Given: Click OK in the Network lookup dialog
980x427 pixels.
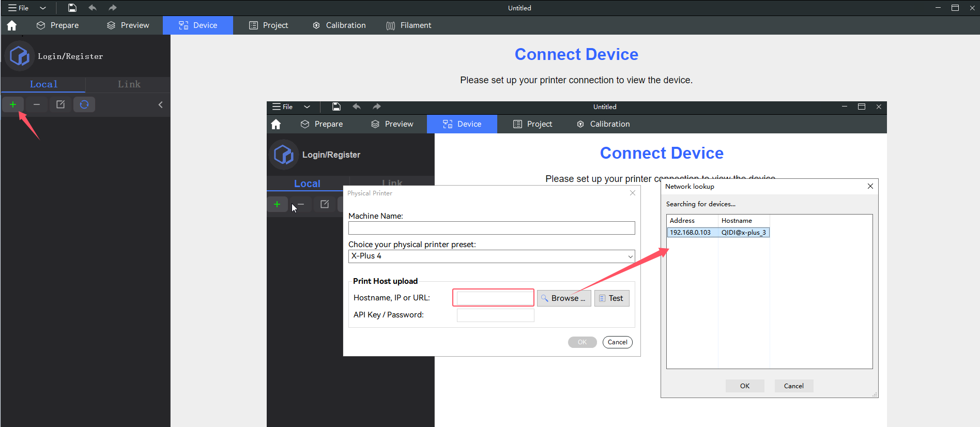Looking at the screenshot, I should point(744,386).
